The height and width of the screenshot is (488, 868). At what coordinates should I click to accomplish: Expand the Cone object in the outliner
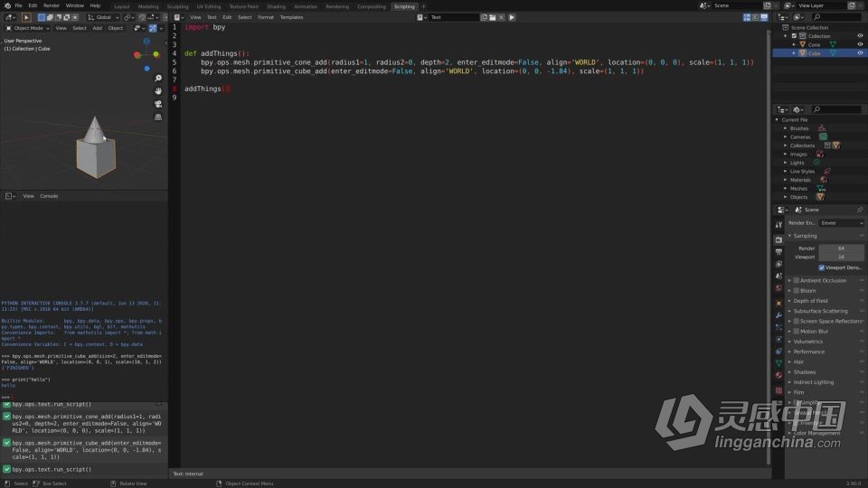[x=795, y=45]
